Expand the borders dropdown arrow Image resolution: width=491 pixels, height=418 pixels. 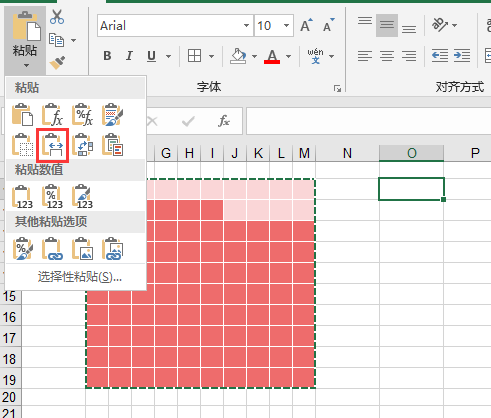click(x=211, y=56)
